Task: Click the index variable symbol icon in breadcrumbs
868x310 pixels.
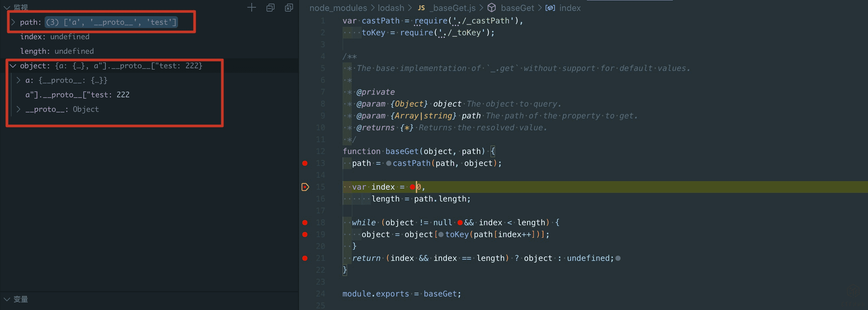Action: click(550, 8)
